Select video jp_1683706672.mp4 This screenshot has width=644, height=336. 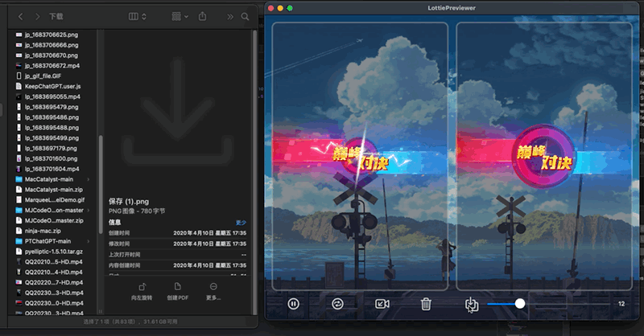tap(52, 66)
